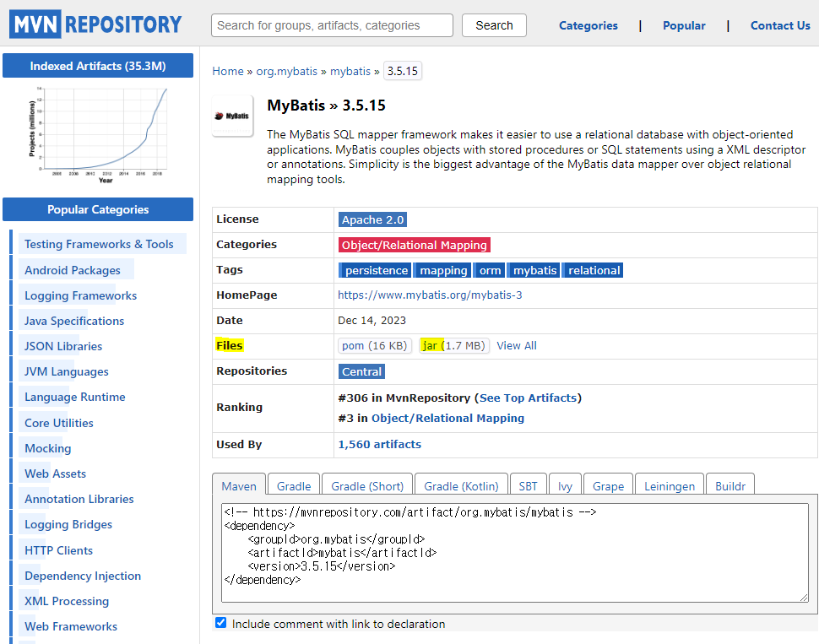Open Dependency Injection category
Image resolution: width=819 pixels, height=644 pixels.
pyautogui.click(x=83, y=576)
